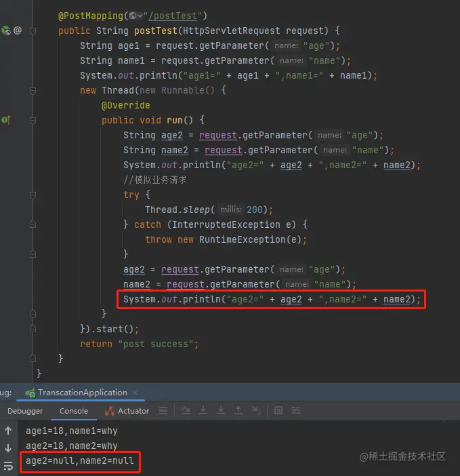460x476 pixels.
Task: Switch to the Console tab
Action: pyautogui.click(x=74, y=411)
